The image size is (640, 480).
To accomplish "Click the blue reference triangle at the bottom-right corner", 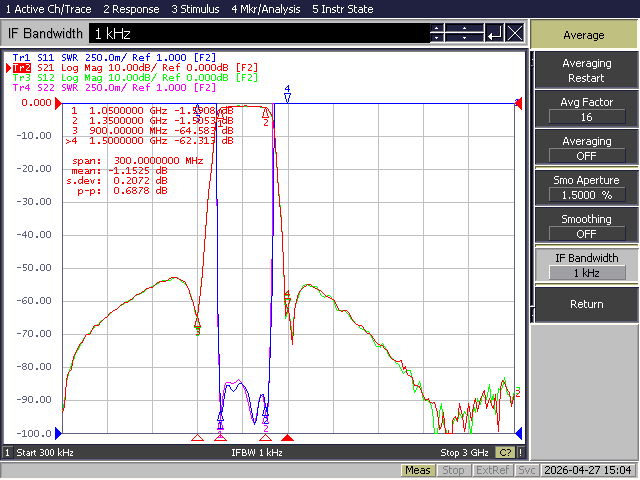I will [519, 433].
